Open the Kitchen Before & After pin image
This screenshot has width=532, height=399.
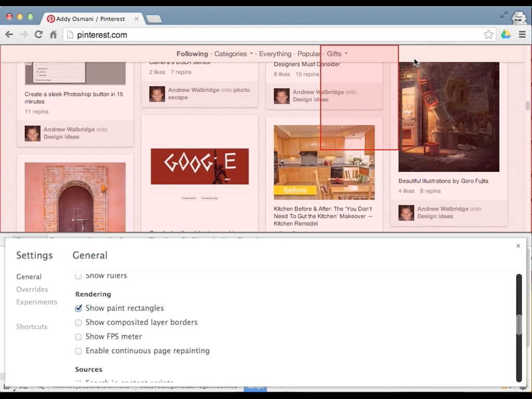324,162
